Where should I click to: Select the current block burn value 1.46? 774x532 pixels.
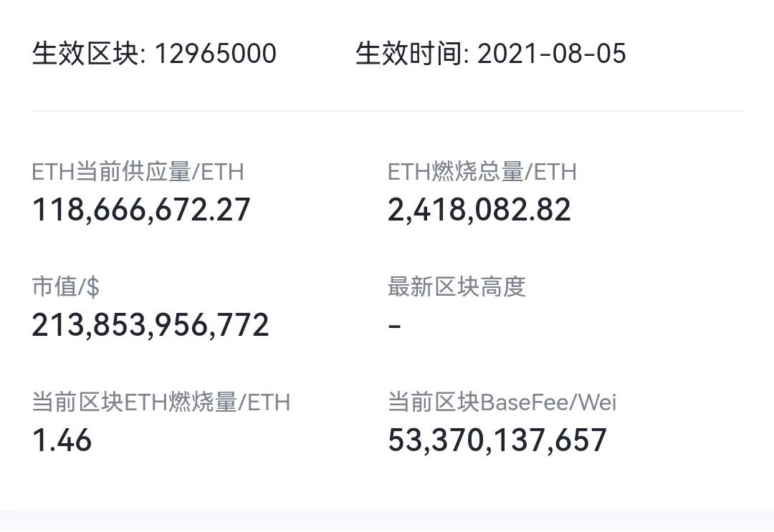tap(62, 440)
